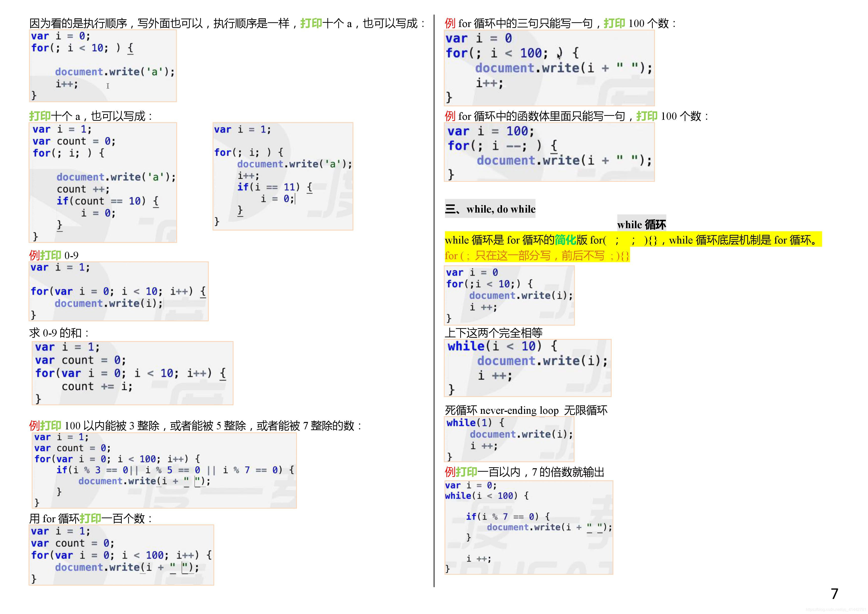Click the heading '例打印 0-9'

(54, 255)
